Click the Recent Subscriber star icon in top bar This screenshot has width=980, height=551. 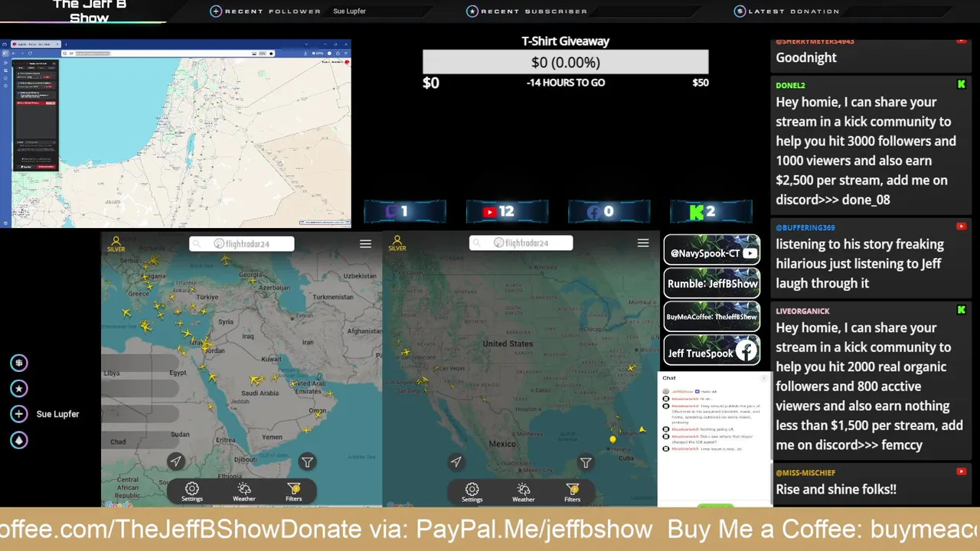point(472,11)
